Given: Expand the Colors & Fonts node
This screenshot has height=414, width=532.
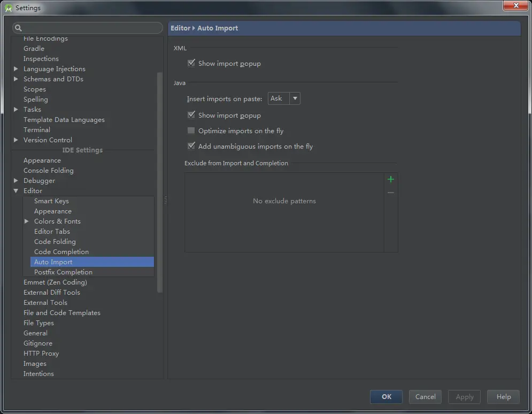Looking at the screenshot, I should (x=26, y=221).
